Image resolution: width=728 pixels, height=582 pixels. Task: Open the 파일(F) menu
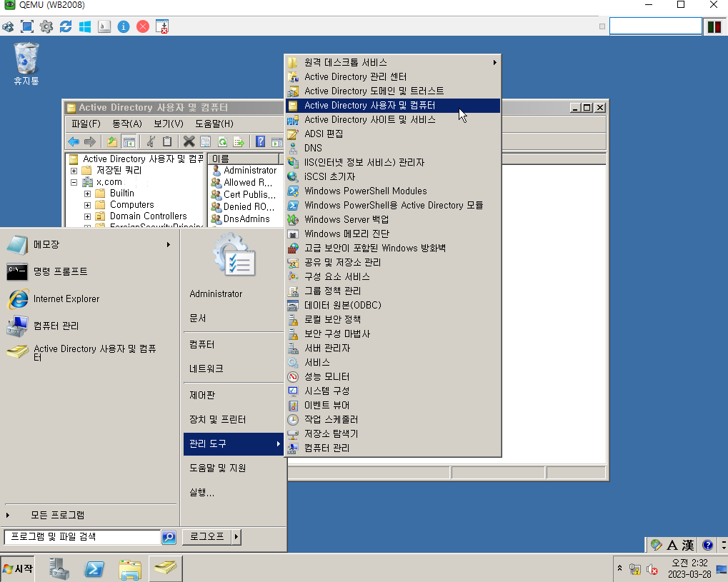click(x=86, y=124)
